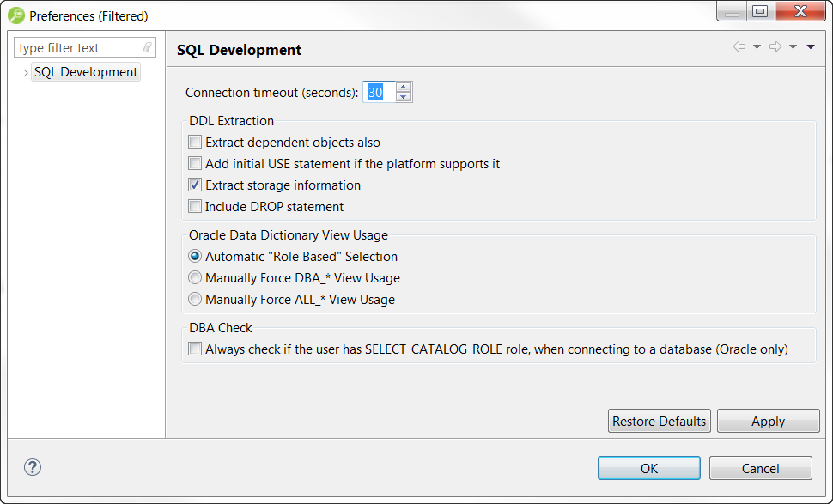Select Manually Force DBA_* View Usage
This screenshot has height=504, width=833.
click(195, 278)
